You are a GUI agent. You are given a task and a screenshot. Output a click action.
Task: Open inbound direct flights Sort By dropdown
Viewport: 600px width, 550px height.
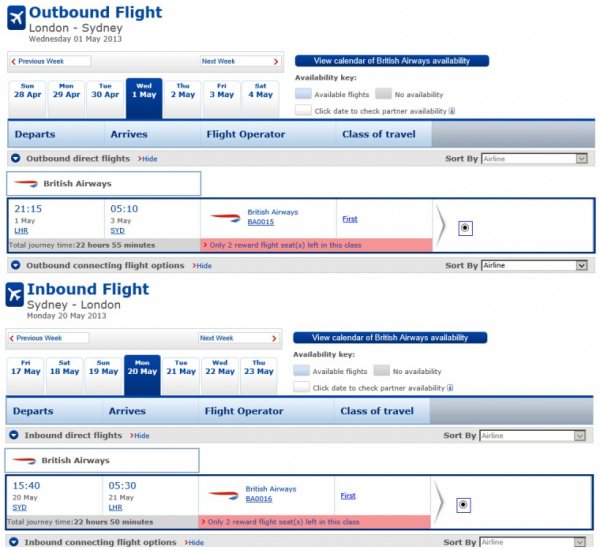[x=532, y=436]
